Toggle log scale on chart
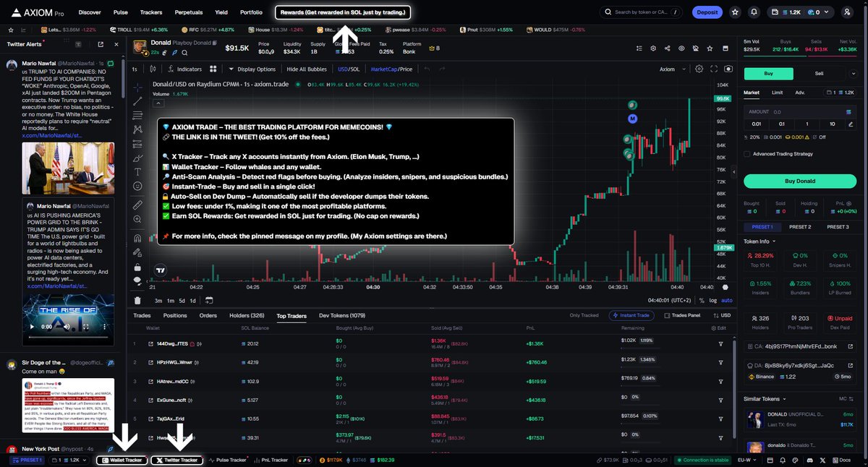Viewport: 868px width, 467px height. (x=713, y=300)
